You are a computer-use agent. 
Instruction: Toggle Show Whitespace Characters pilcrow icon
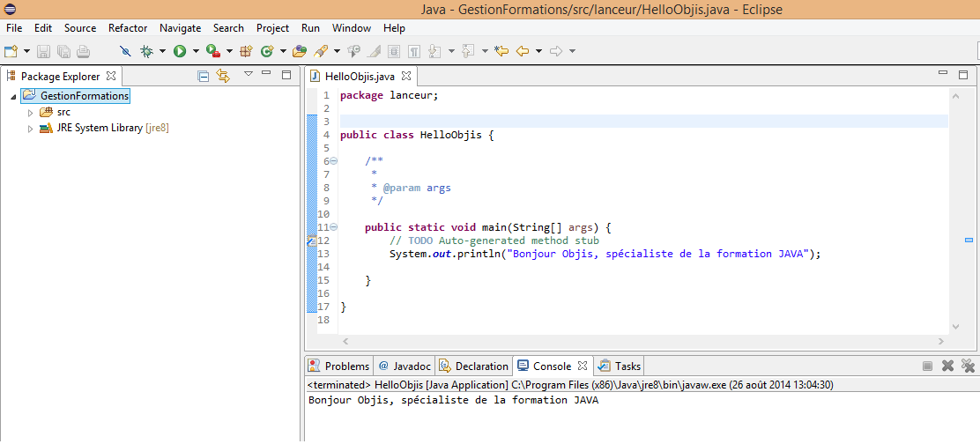[x=414, y=51]
